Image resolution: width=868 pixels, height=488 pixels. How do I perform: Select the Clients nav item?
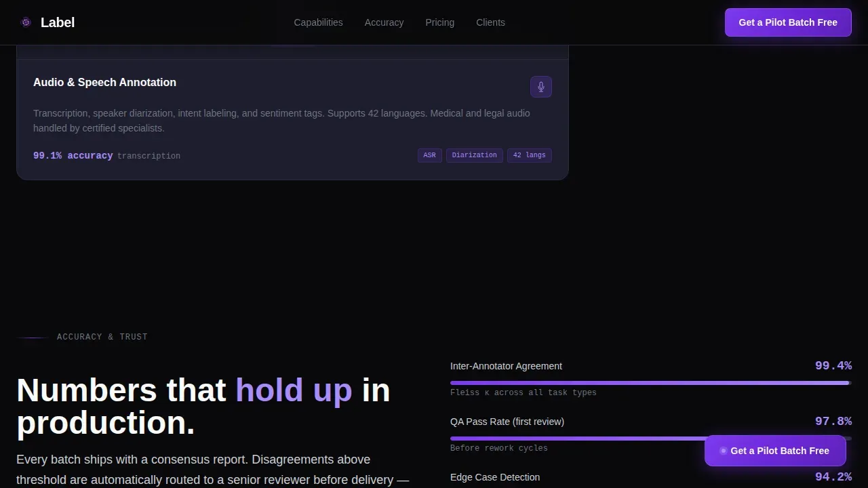click(x=490, y=22)
